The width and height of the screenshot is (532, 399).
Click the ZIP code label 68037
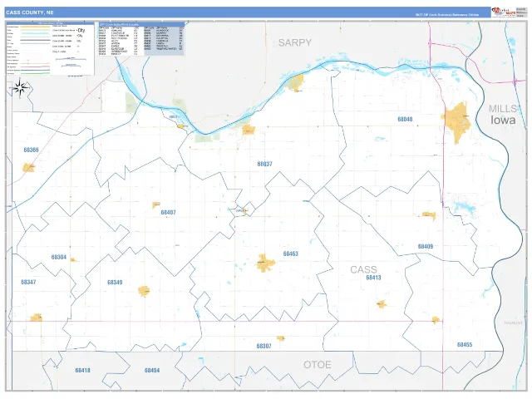pos(264,164)
